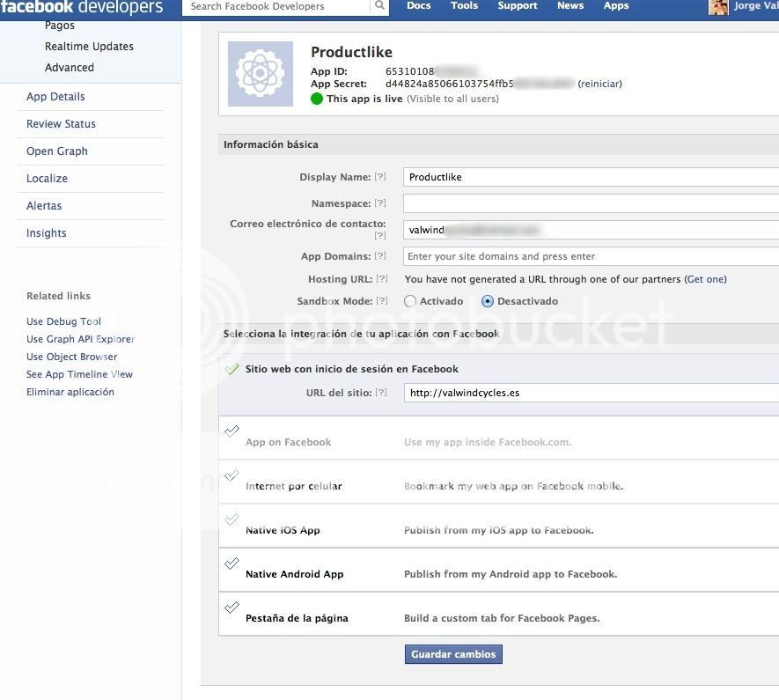Image resolution: width=779 pixels, height=700 pixels.
Task: Click the Display Name help [?] icon
Action: tap(380, 178)
